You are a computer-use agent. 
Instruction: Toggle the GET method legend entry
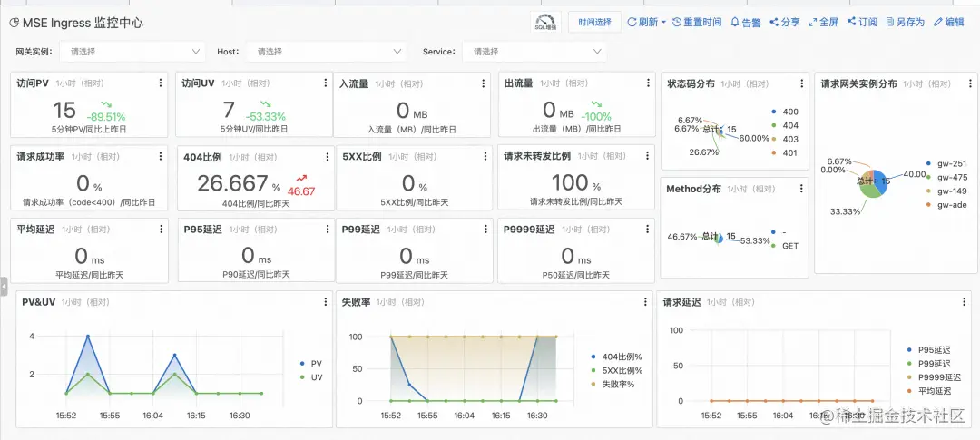[786, 246]
